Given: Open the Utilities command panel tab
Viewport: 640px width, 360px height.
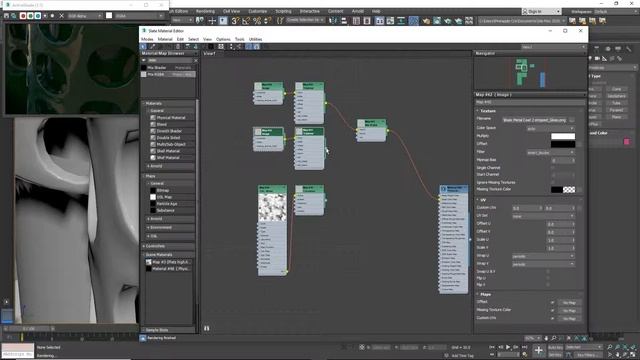Looking at the screenshot, I should coord(629,49).
